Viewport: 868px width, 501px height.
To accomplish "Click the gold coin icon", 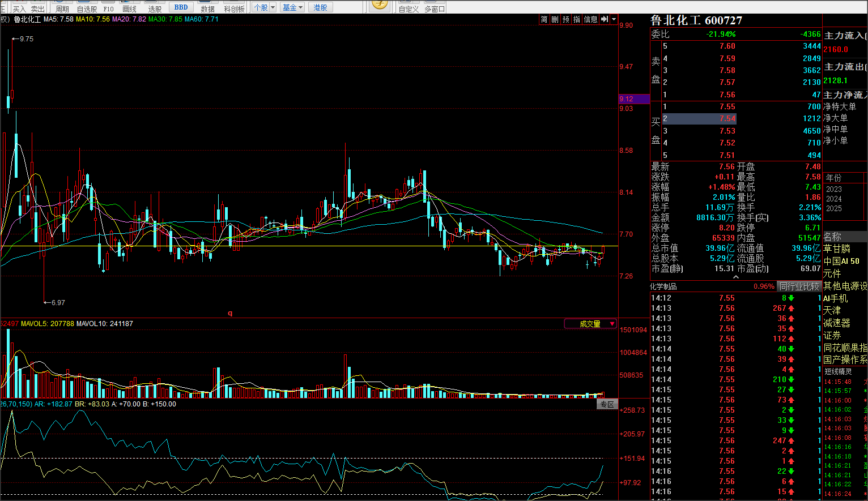I will [380, 5].
